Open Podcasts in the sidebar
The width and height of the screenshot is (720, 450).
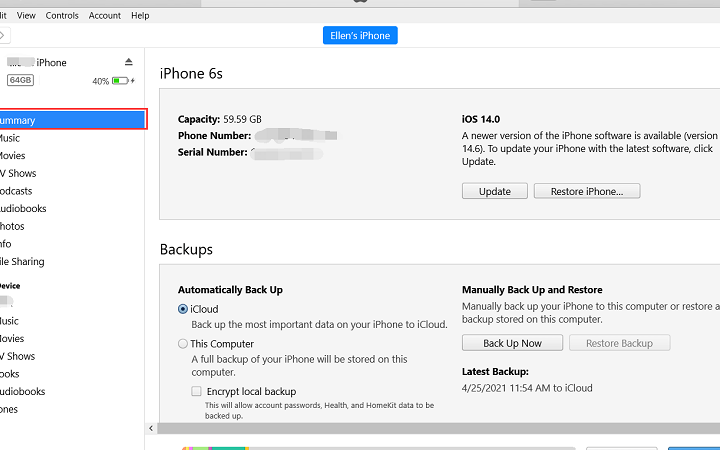click(16, 191)
